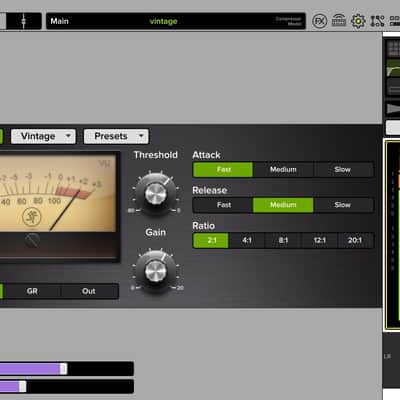
Task: Set Release to Slow
Action: [x=343, y=205]
